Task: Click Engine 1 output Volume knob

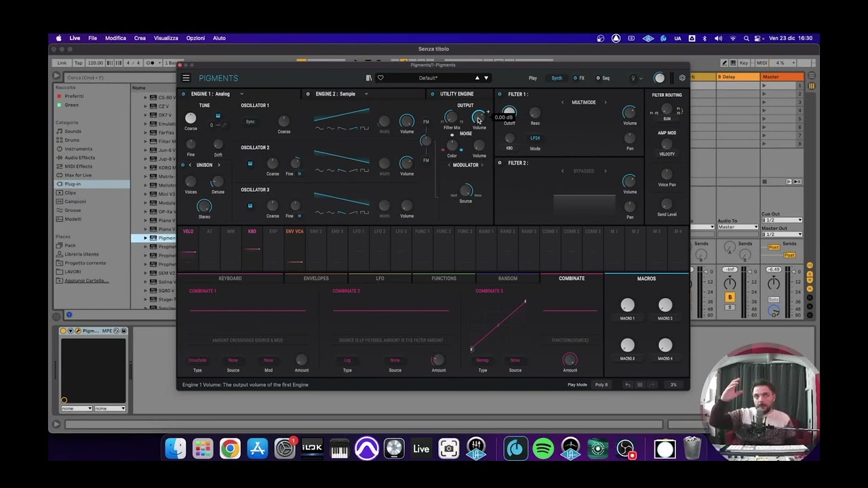Action: (479, 118)
